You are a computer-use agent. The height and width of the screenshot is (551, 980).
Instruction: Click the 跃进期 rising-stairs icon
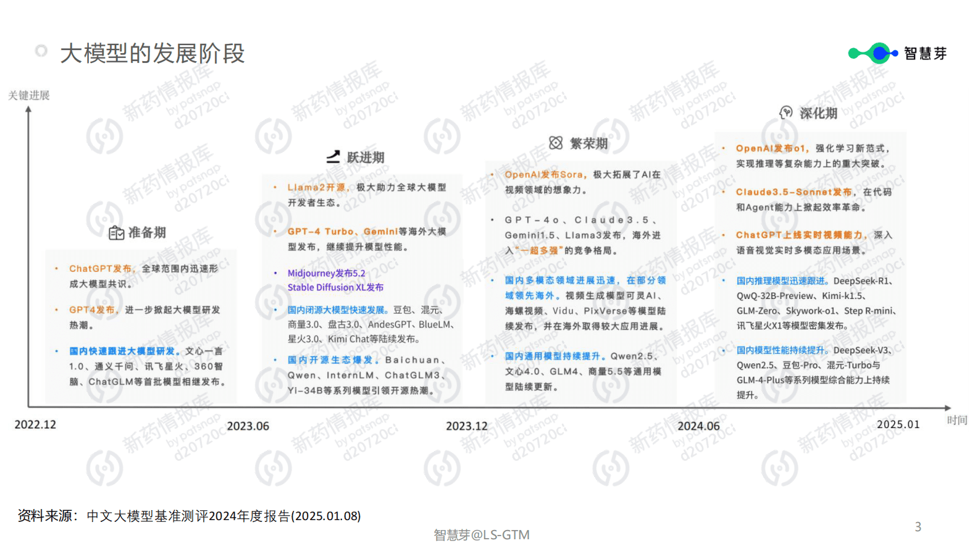[x=333, y=157]
